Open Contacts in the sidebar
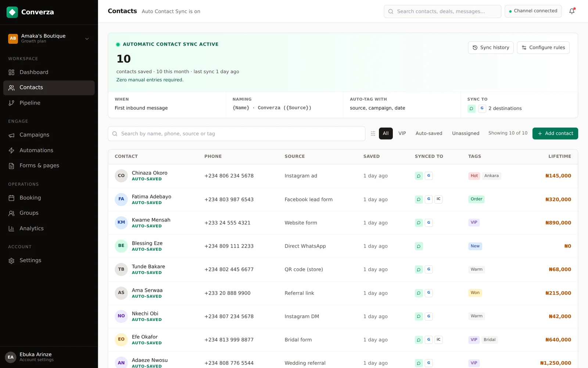 coord(49,88)
